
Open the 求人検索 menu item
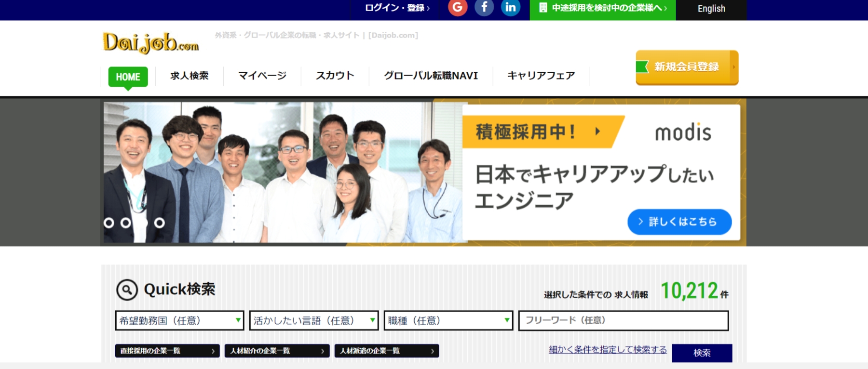pyautogui.click(x=190, y=76)
